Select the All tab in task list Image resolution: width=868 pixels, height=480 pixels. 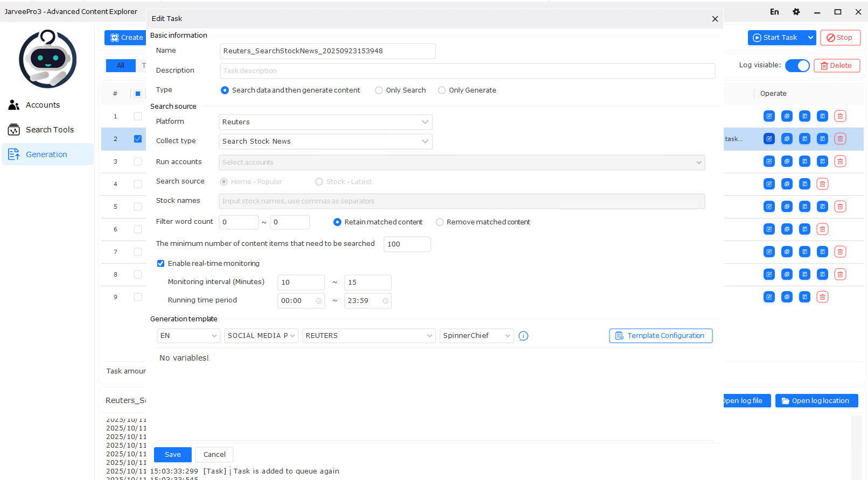click(121, 66)
